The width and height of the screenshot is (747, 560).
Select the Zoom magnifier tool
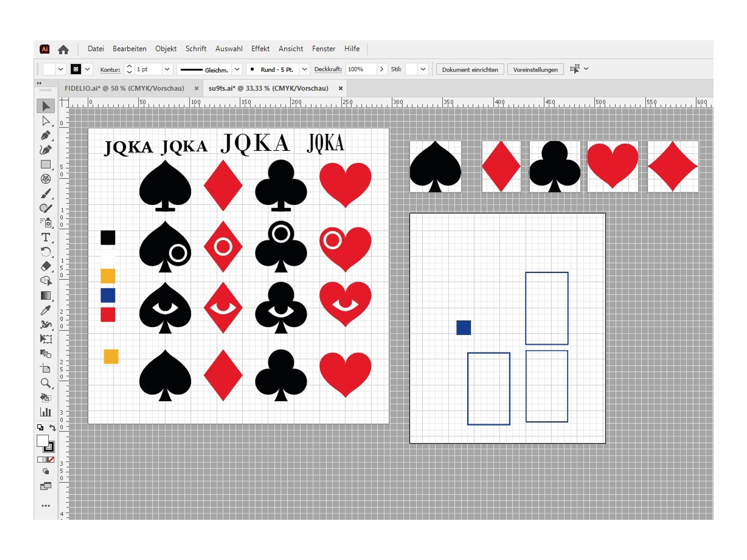click(x=46, y=383)
